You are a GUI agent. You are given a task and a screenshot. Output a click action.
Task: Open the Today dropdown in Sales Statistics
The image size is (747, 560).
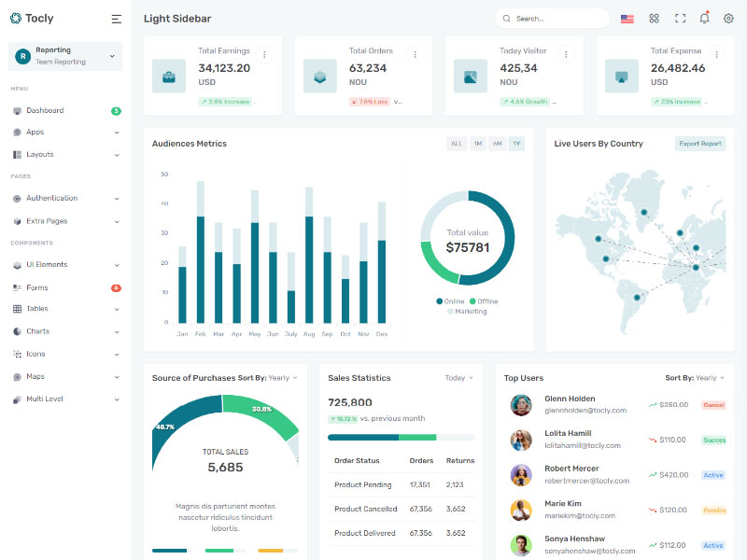(458, 378)
